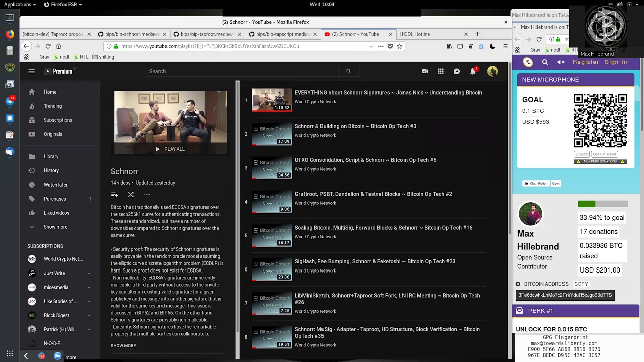Save playlist with the add-to-library icon
This screenshot has height=362, width=644.
115,195
